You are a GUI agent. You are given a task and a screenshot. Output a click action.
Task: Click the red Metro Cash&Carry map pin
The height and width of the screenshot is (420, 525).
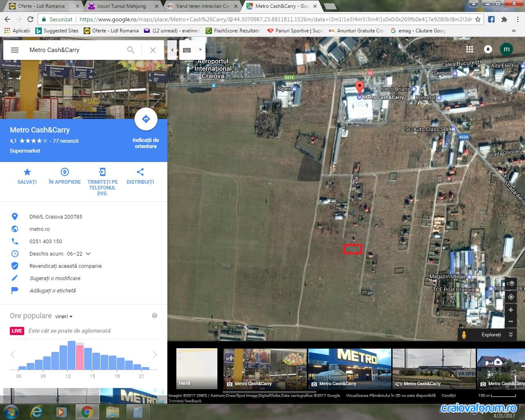pos(359,89)
